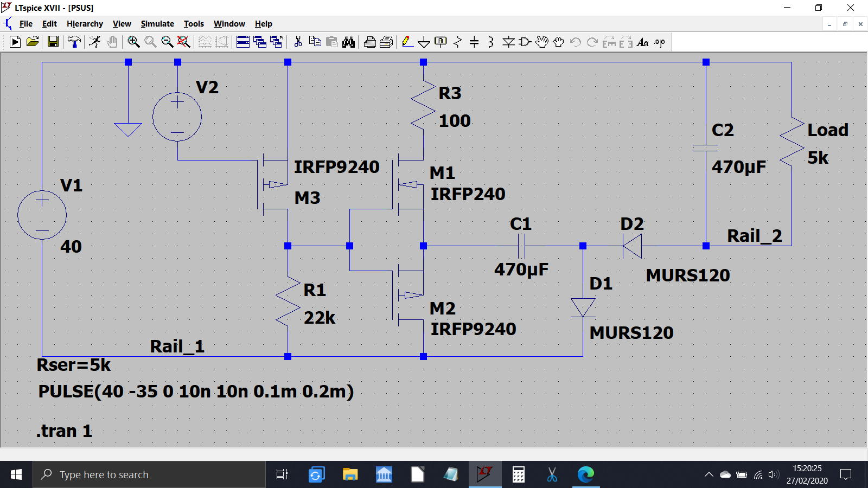Click the volume icon in system tray

(774, 475)
